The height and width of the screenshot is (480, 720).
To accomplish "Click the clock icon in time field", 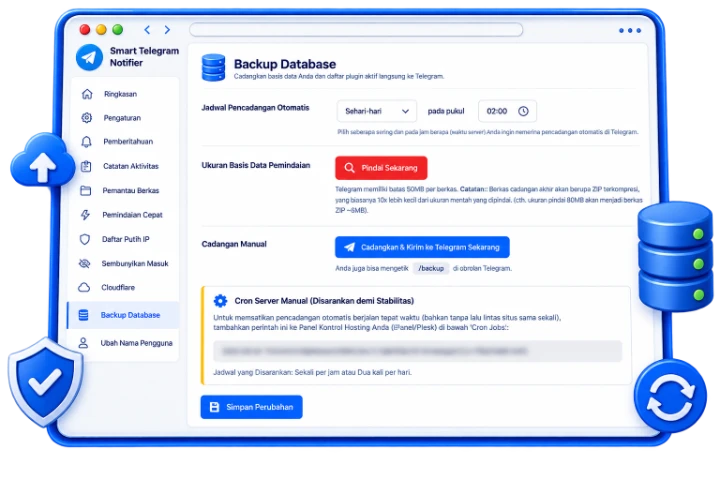I will point(523,111).
